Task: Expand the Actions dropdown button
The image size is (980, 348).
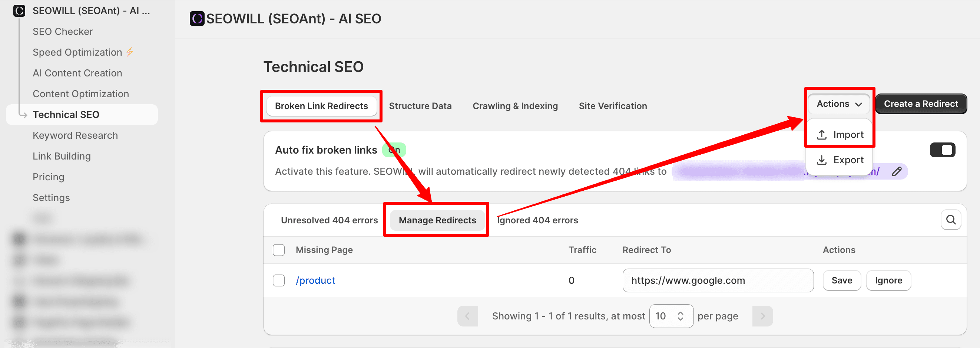Action: tap(838, 104)
